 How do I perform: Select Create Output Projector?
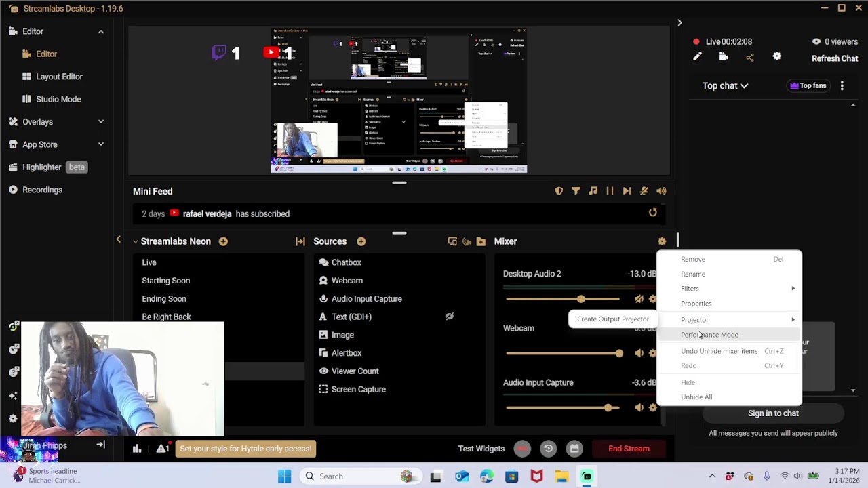click(x=613, y=319)
